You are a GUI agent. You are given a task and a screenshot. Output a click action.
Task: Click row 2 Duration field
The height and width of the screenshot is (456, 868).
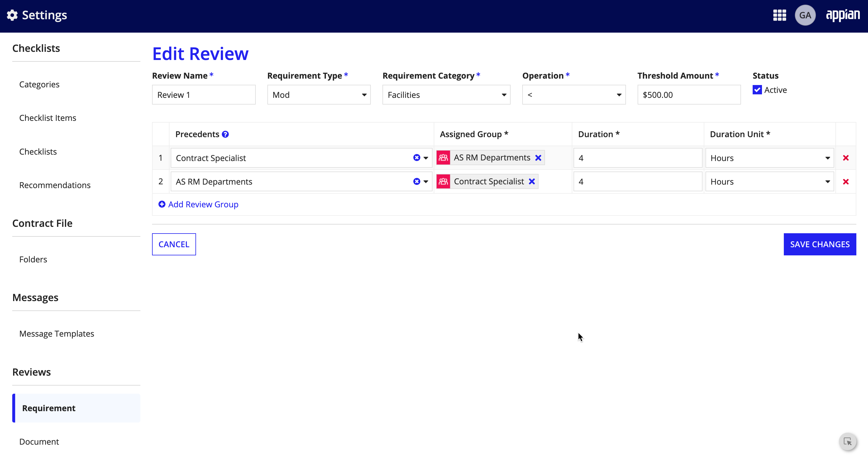pos(638,181)
